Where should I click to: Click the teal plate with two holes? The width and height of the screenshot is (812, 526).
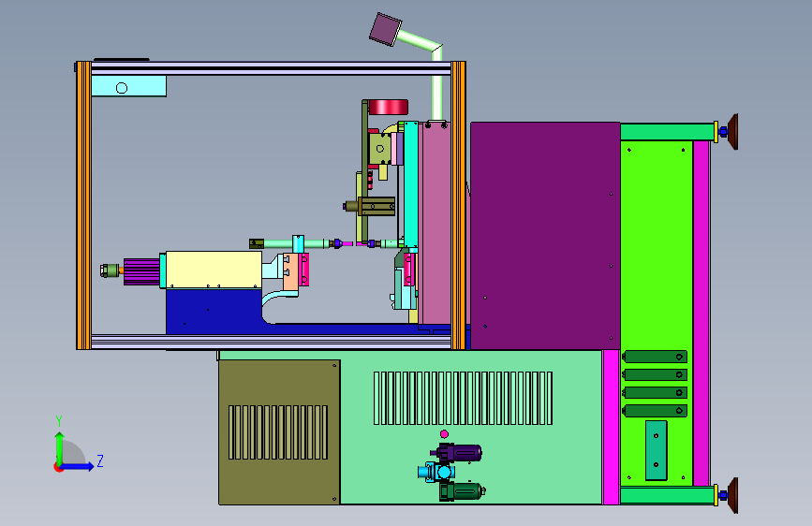657,450
